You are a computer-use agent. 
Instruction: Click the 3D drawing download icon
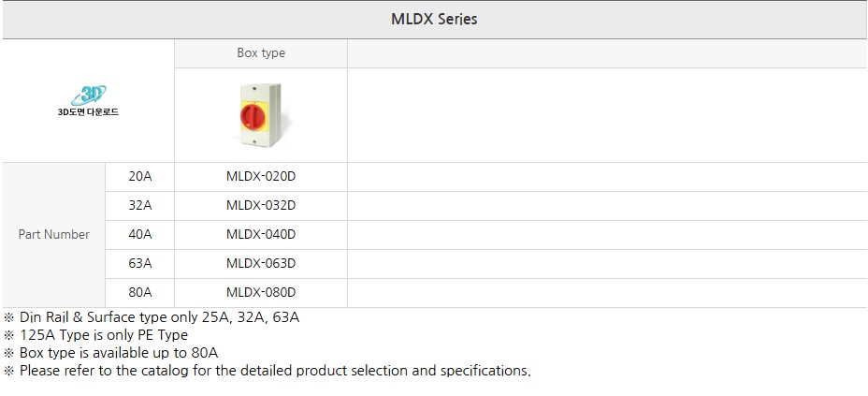(91, 95)
